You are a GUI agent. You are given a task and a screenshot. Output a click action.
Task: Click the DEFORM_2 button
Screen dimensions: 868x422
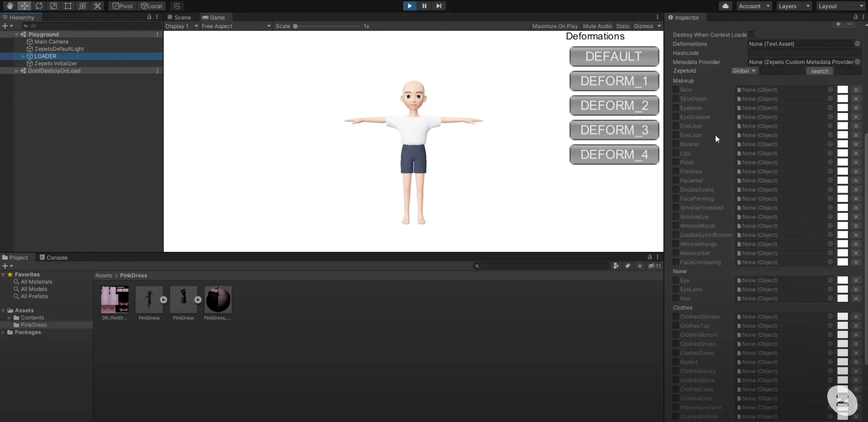coord(614,105)
